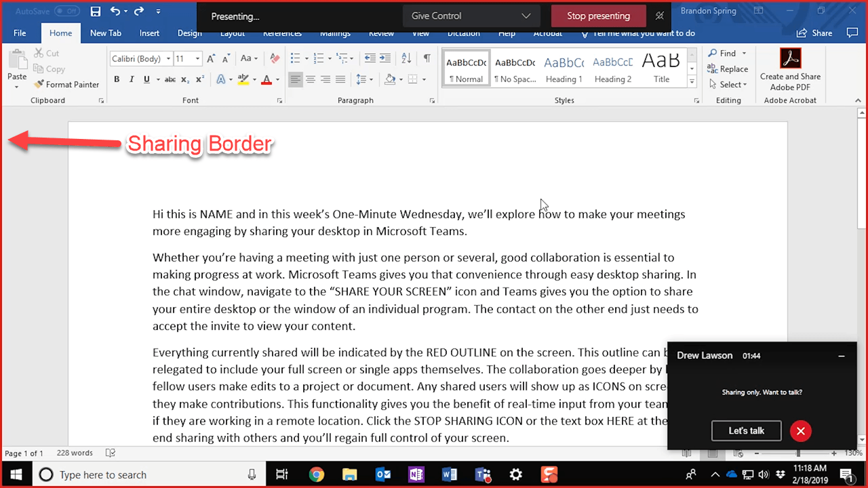The height and width of the screenshot is (488, 868).
Task: Show paragraph marks with pilcrow icon
Action: coord(427,58)
